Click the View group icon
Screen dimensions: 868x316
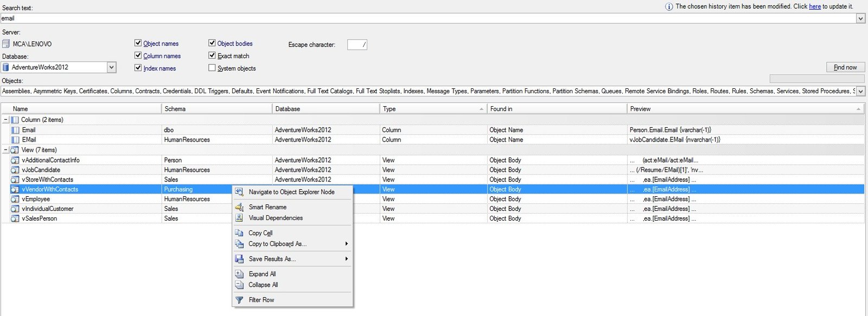(15, 150)
